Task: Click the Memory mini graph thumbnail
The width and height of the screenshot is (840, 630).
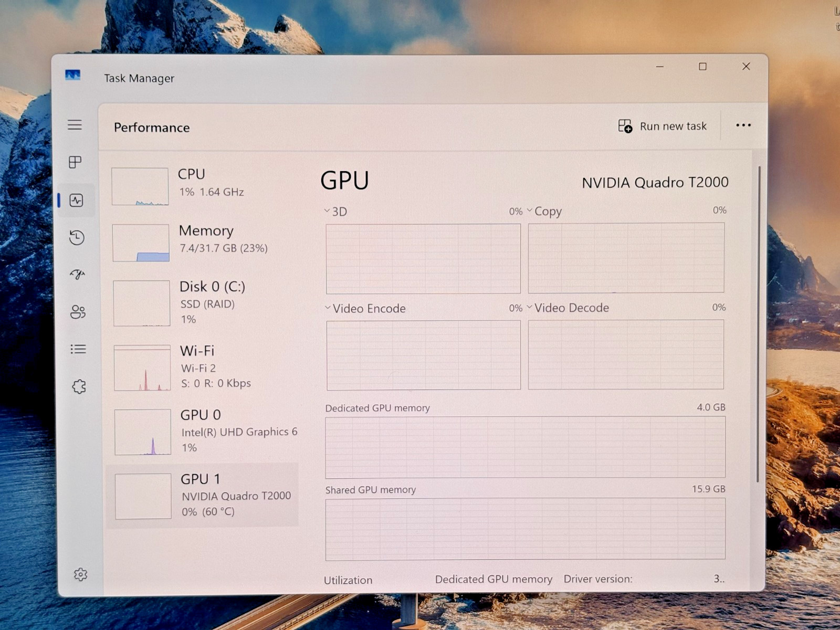Action: click(x=141, y=243)
